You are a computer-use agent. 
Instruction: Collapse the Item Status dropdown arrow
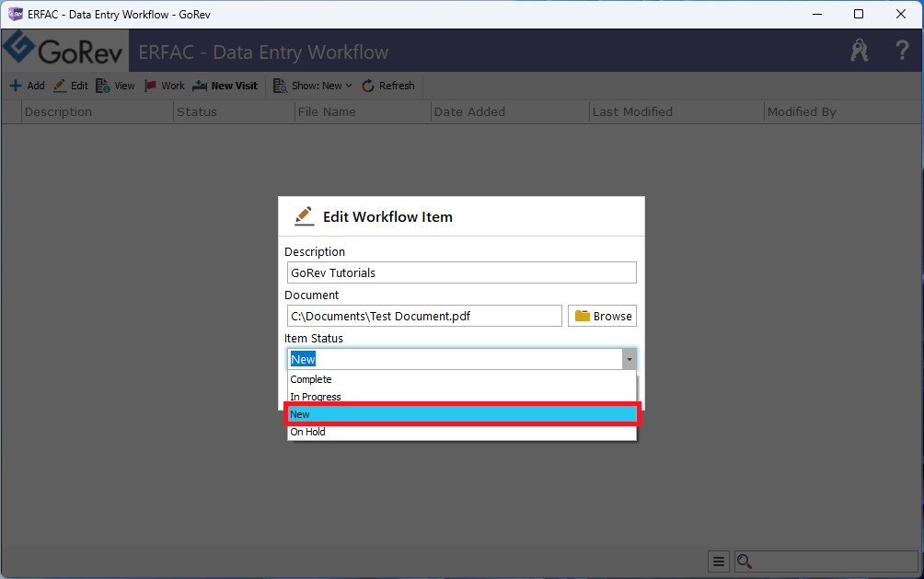pyautogui.click(x=629, y=359)
